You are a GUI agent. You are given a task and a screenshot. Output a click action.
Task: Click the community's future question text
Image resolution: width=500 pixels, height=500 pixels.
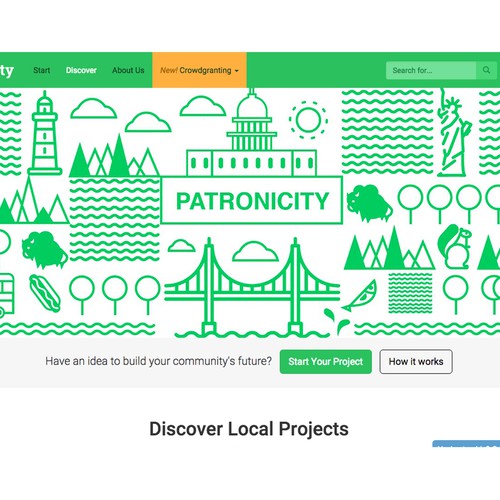point(159,361)
